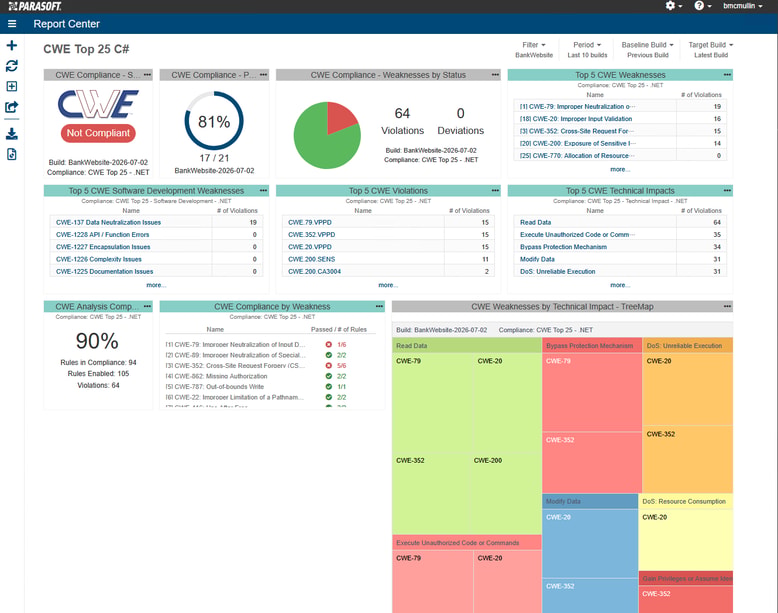
Task: Click the 1/6 failed result for CWE-79
Action: tap(341, 344)
